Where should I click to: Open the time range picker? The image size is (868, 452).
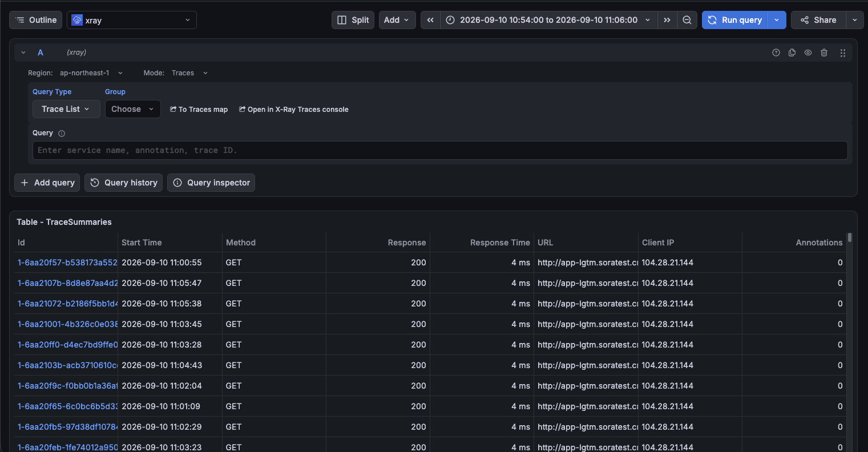tap(548, 20)
